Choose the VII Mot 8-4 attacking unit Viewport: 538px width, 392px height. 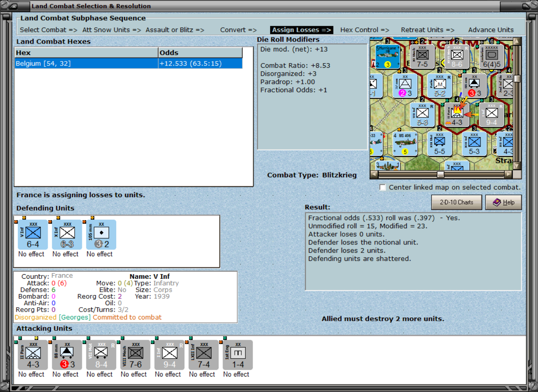(101, 355)
